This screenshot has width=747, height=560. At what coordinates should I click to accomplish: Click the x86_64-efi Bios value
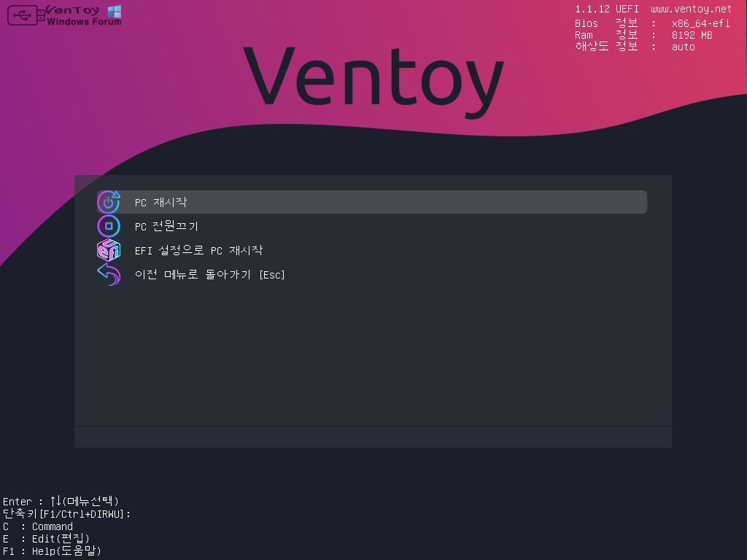click(700, 23)
